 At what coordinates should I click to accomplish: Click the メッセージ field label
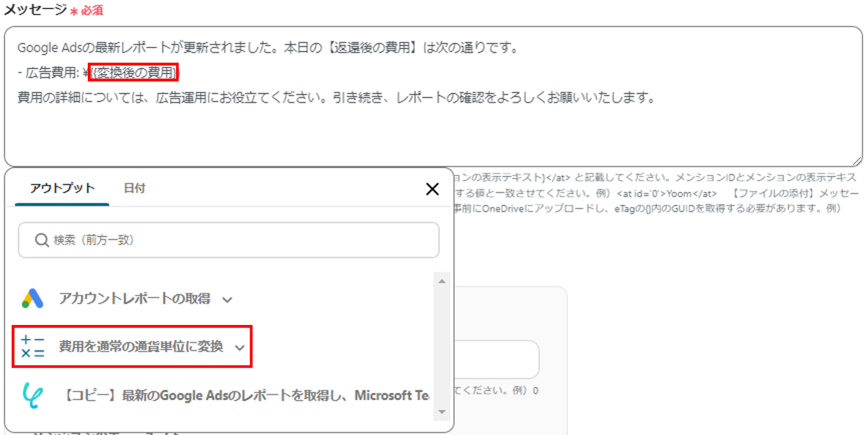(x=35, y=10)
